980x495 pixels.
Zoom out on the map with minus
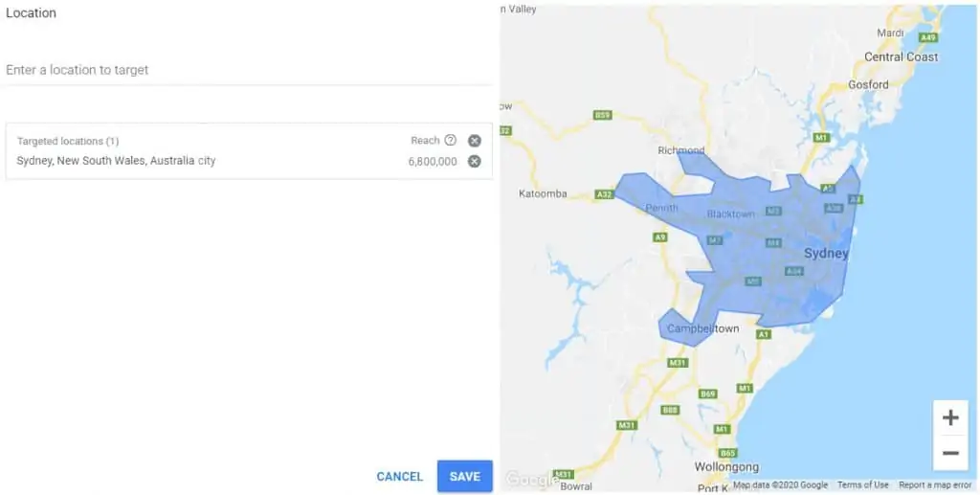coord(950,453)
